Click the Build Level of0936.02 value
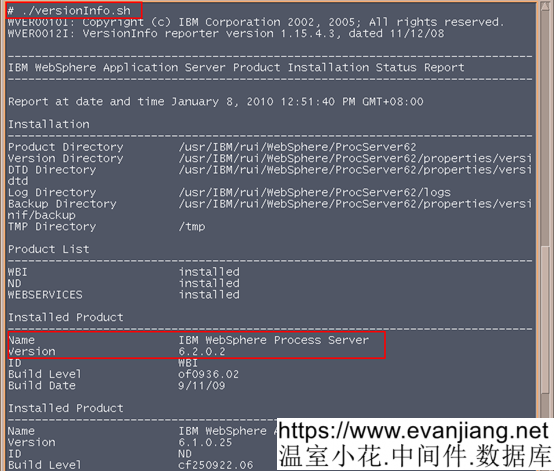The height and width of the screenshot is (471, 554). (x=208, y=374)
